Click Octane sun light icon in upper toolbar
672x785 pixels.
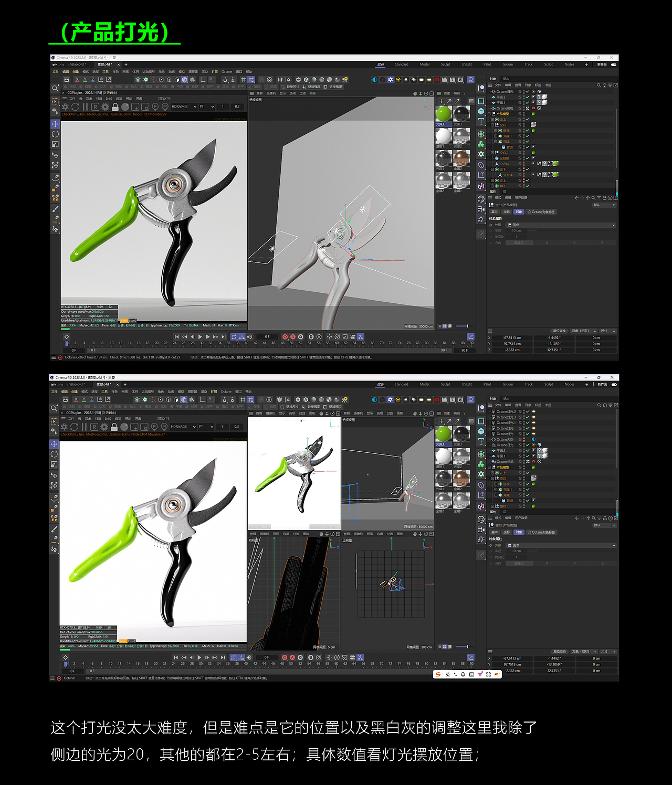coord(398,80)
